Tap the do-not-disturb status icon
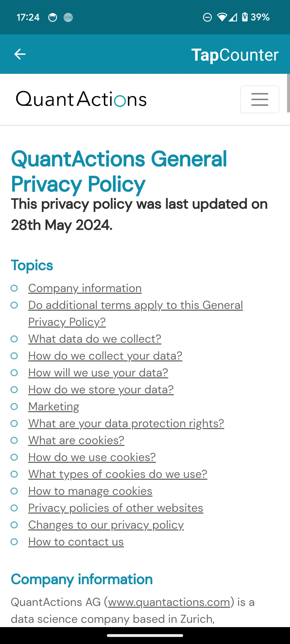Image resolution: width=290 pixels, height=644 pixels. tap(207, 17)
